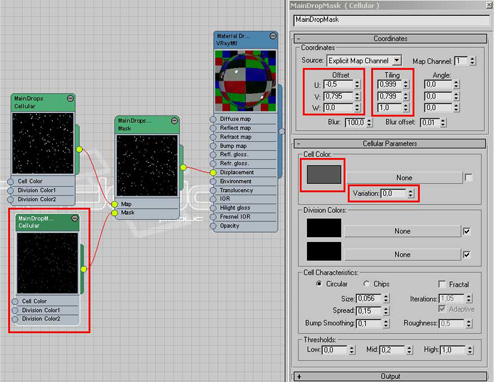Toggle the first Division Colors map checkbox

[x=467, y=231]
